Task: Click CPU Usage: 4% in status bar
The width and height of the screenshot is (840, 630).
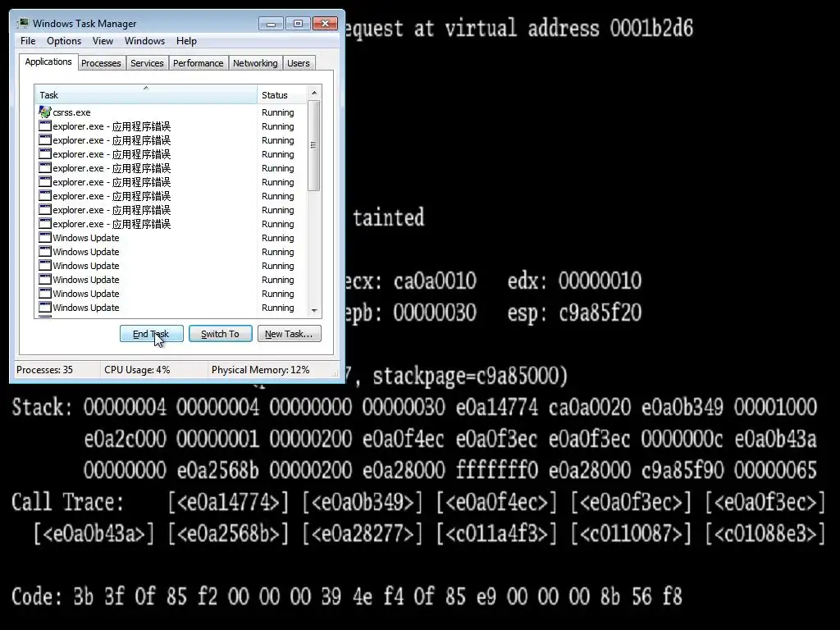Action: click(137, 370)
